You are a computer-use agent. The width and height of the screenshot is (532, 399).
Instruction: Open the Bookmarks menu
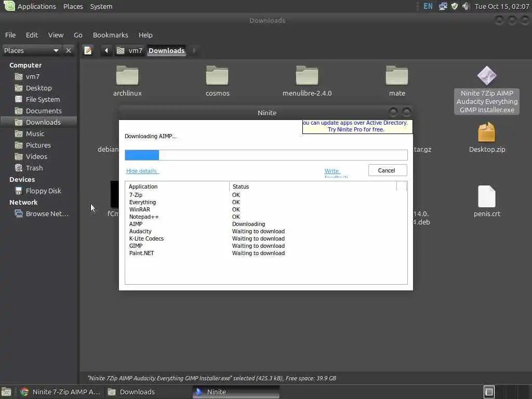click(x=111, y=35)
